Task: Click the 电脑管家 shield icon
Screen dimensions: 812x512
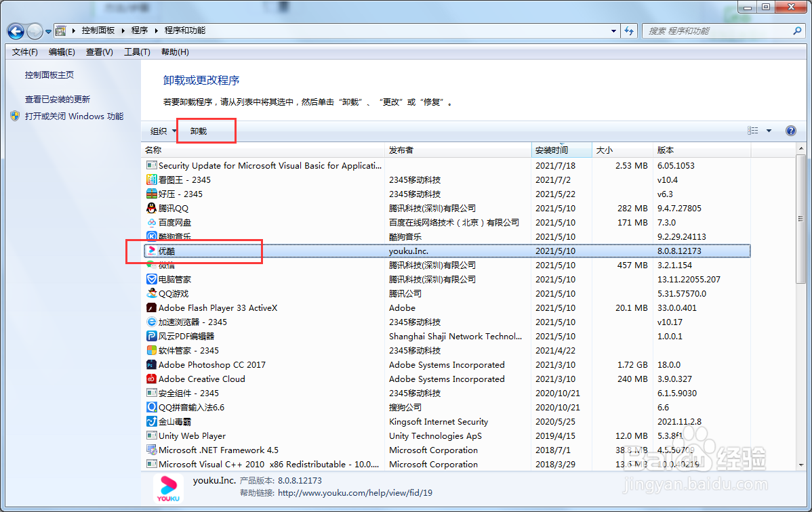Action: tap(151, 280)
